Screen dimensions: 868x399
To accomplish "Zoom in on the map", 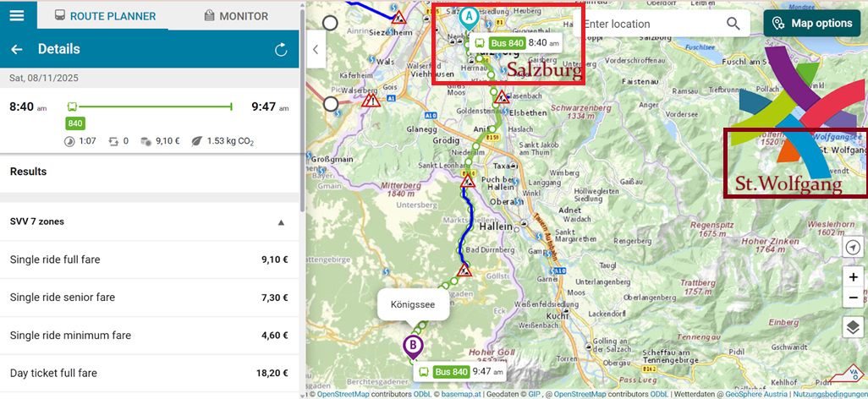I will coord(853,277).
